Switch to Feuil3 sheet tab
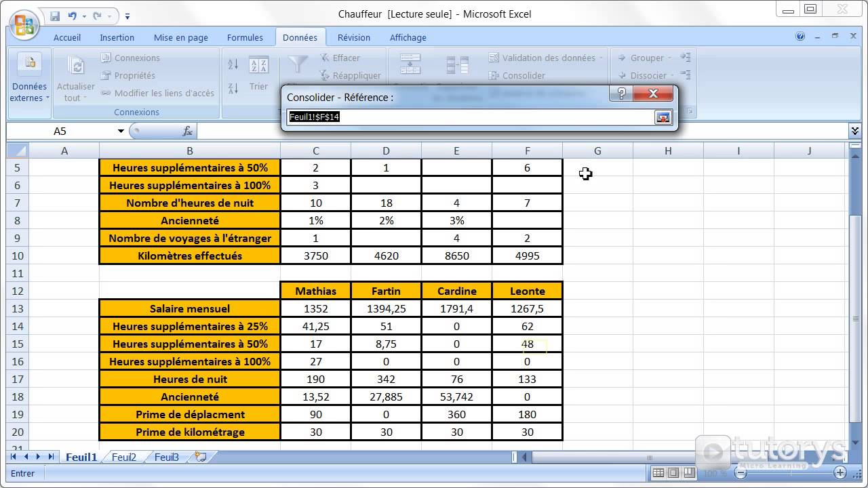Viewport: 868px width, 488px height. 167,457
